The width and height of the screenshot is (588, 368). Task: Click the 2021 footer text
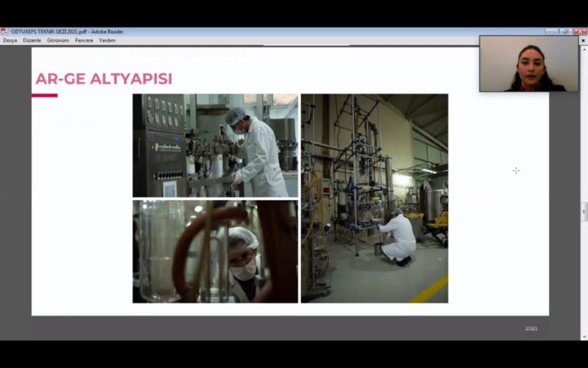click(x=531, y=328)
